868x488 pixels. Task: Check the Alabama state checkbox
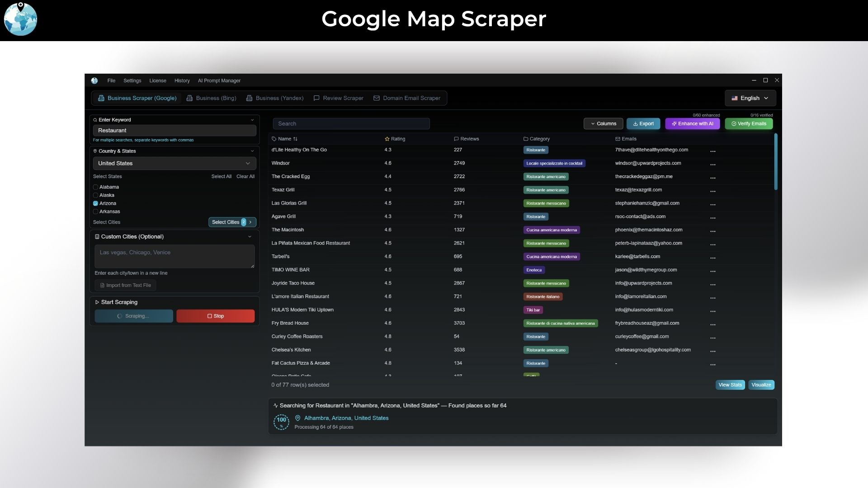pos(95,187)
